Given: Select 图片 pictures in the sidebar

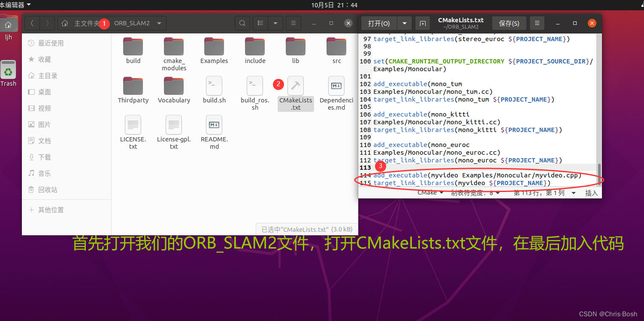Looking at the screenshot, I should tap(67, 124).
